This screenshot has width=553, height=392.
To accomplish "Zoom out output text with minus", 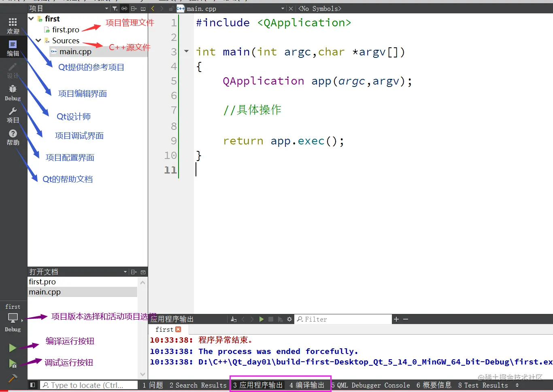I will pos(406,319).
